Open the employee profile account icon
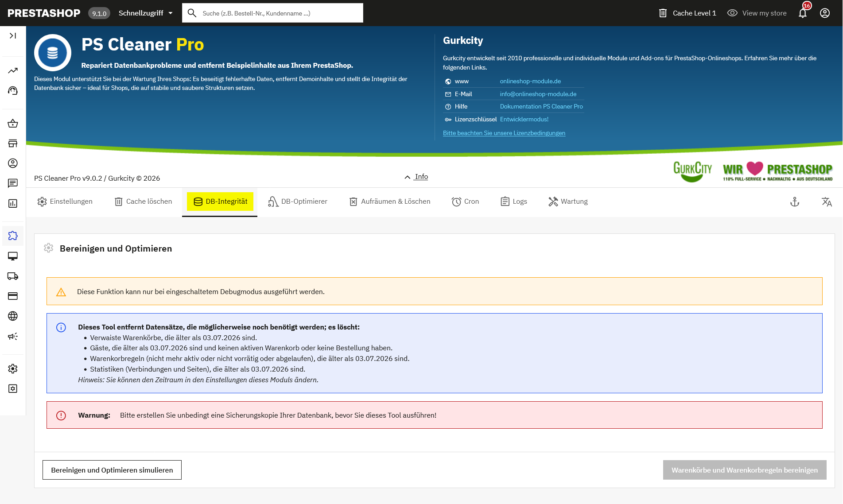The height and width of the screenshot is (504, 843). click(825, 13)
